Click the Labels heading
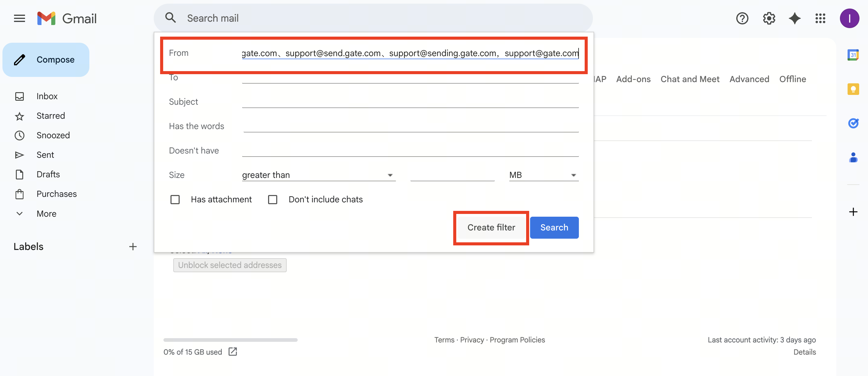This screenshot has height=376, width=868. click(29, 247)
